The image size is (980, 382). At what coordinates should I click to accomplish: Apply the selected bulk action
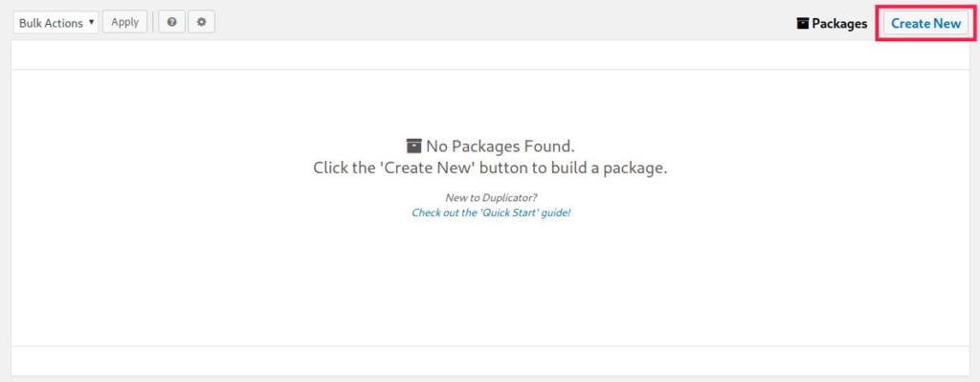point(125,22)
